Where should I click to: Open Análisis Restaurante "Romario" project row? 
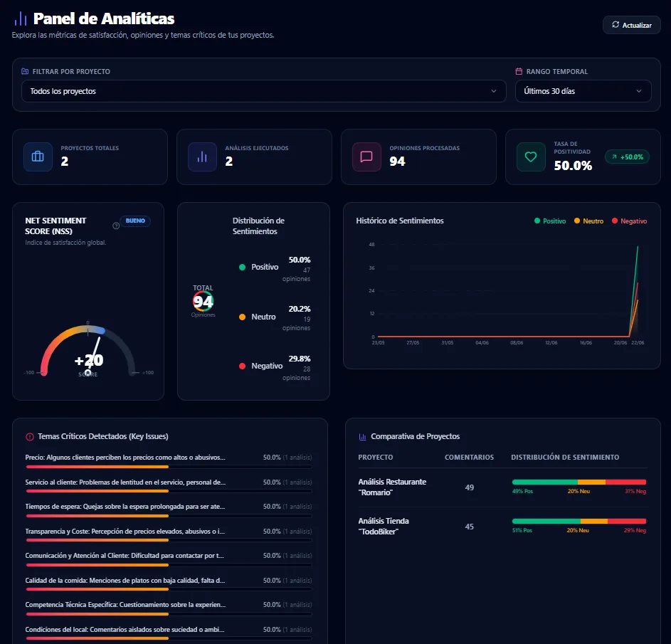[x=502, y=487]
